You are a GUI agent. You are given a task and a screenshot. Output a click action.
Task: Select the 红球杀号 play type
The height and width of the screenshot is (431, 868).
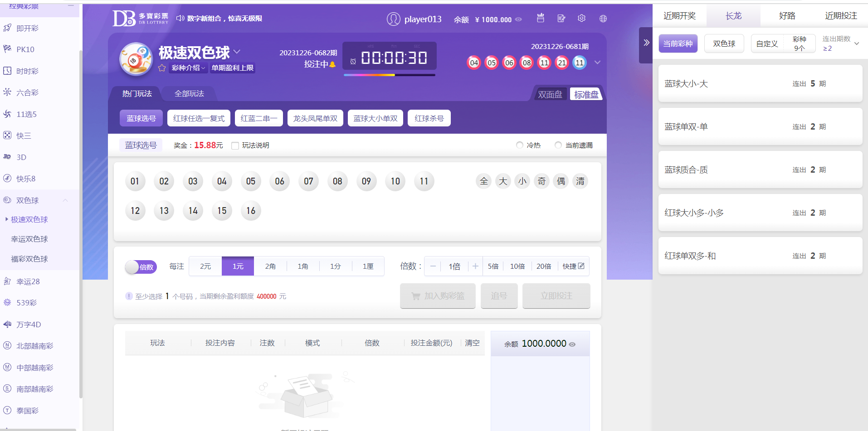[x=429, y=118]
